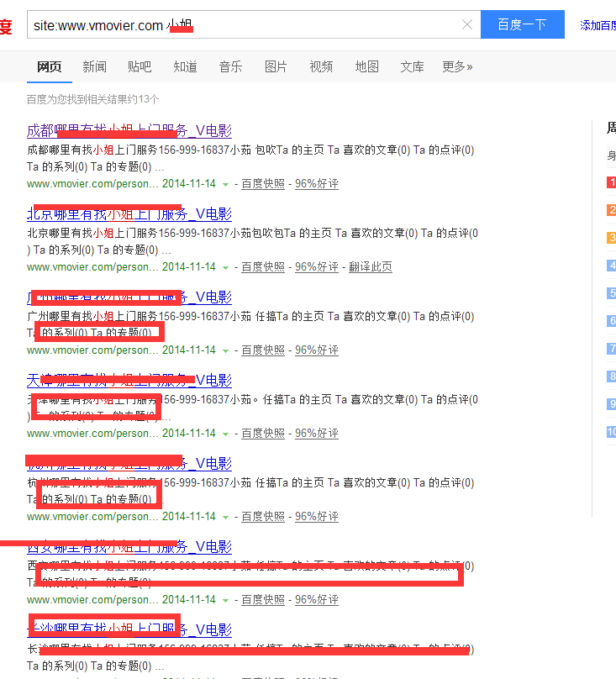The height and width of the screenshot is (679, 616).
Task: Switch to the 网页 tab
Action: point(49,66)
